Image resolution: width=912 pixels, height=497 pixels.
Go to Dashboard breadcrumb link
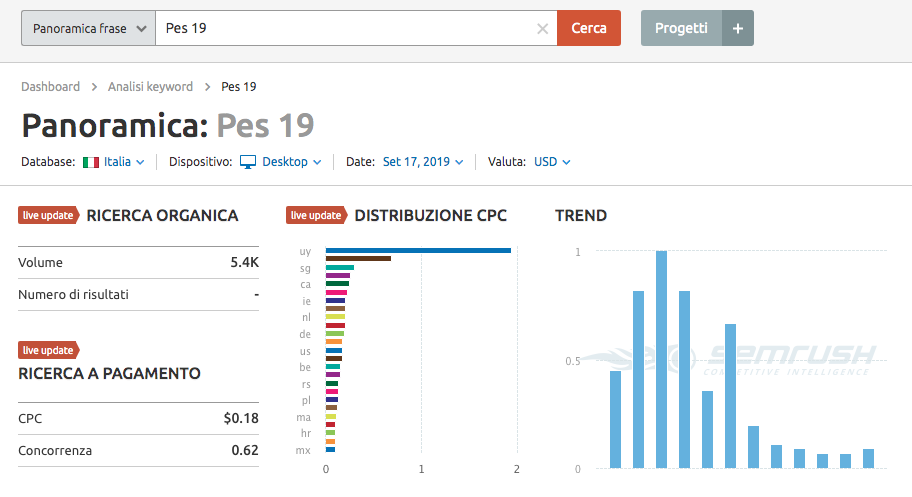click(x=51, y=87)
